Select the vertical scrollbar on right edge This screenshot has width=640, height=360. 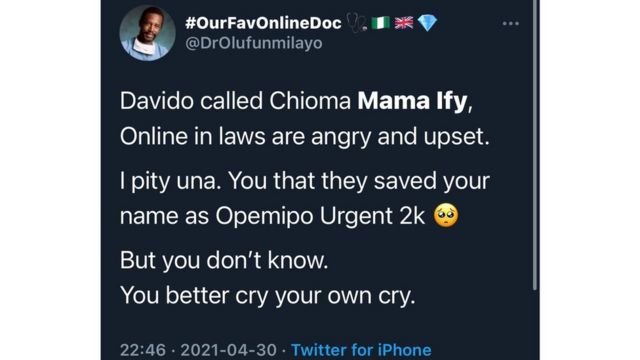[535, 145]
